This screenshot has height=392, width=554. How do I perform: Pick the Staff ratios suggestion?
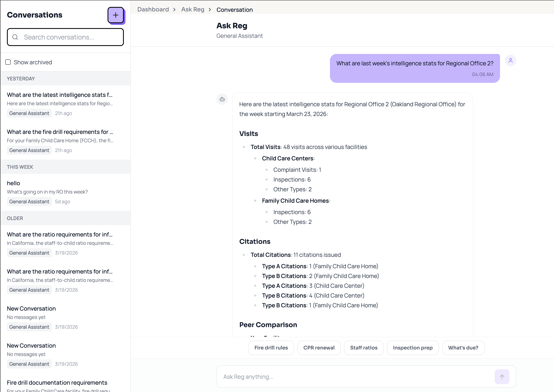pos(363,348)
